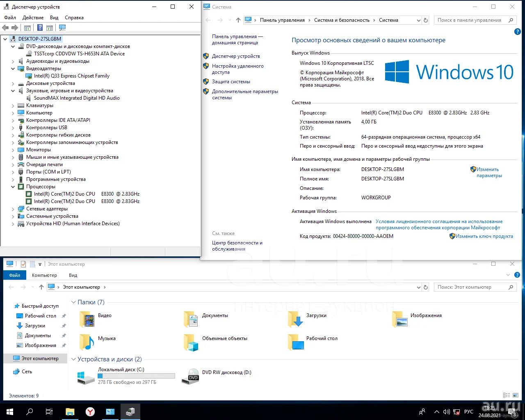Open Дополнительные параметры системы link

point(245,94)
